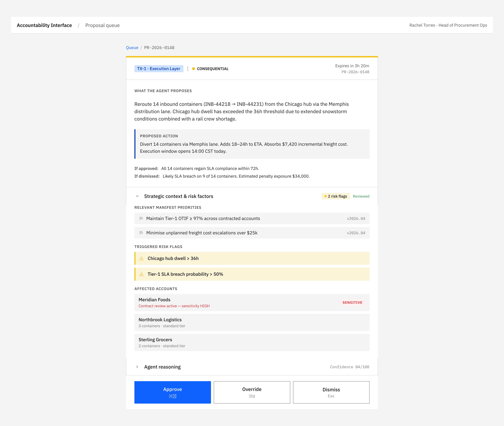The width and height of the screenshot is (504, 426).
Task: Click the If dismissed outcome line
Action: 222,176
